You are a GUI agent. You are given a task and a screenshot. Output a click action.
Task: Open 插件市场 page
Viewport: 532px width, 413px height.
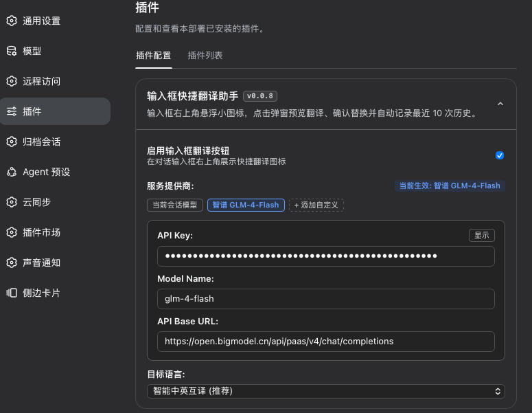click(x=55, y=232)
